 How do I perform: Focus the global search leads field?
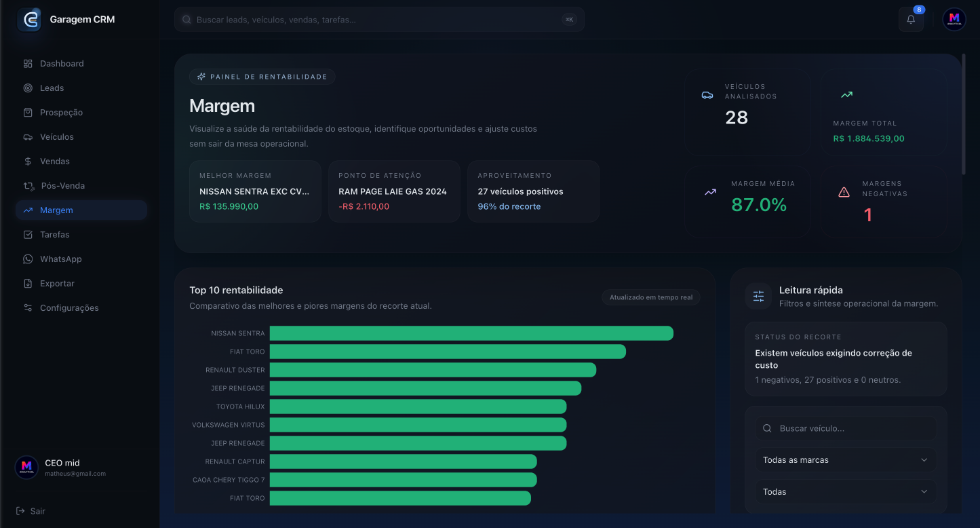click(379, 20)
